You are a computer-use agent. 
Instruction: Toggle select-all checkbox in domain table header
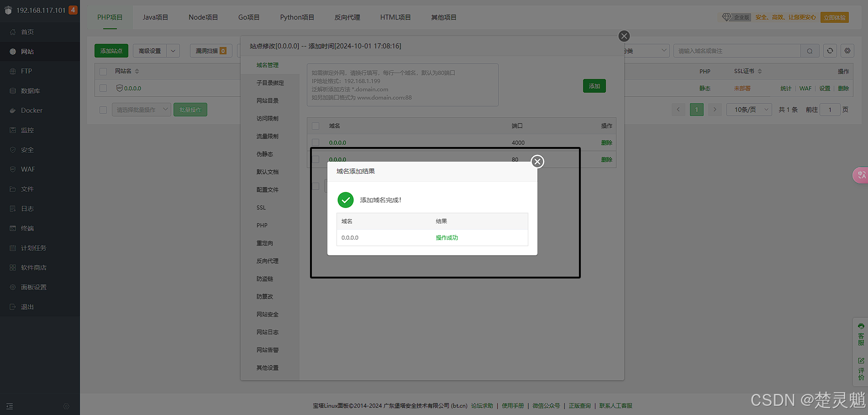click(x=316, y=126)
